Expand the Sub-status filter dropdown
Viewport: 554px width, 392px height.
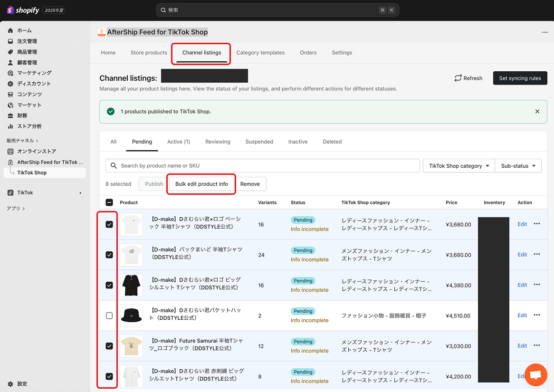(518, 166)
